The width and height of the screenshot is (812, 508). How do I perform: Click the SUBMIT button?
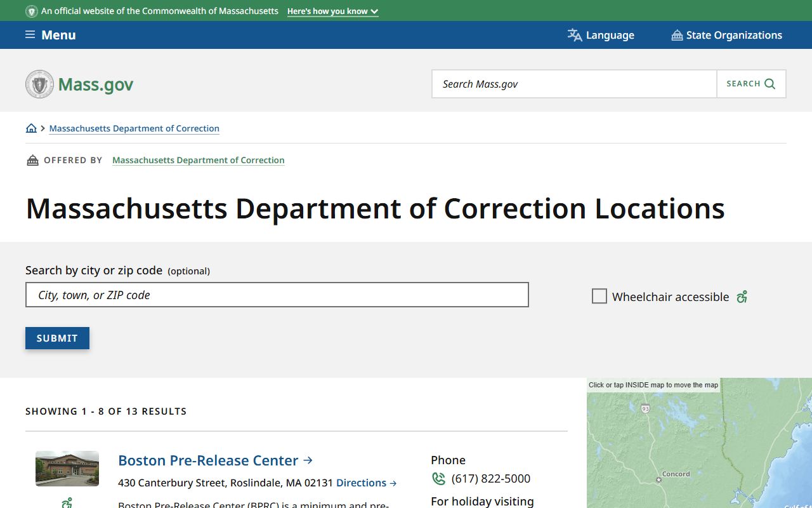pos(57,338)
